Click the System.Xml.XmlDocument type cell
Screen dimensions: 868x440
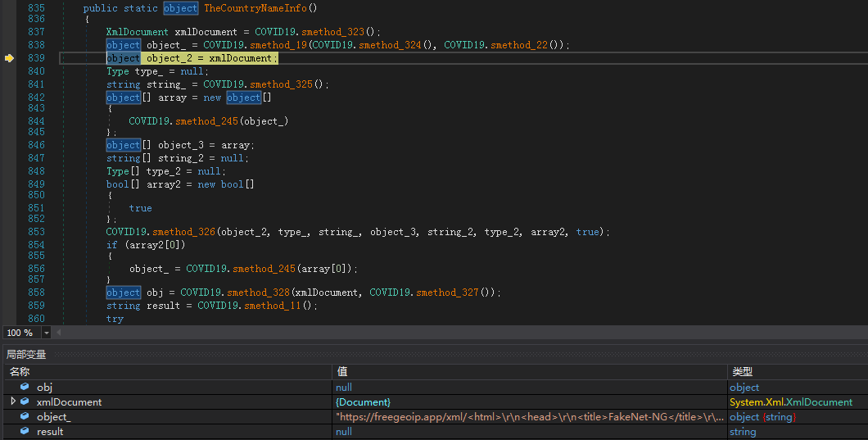pos(791,401)
